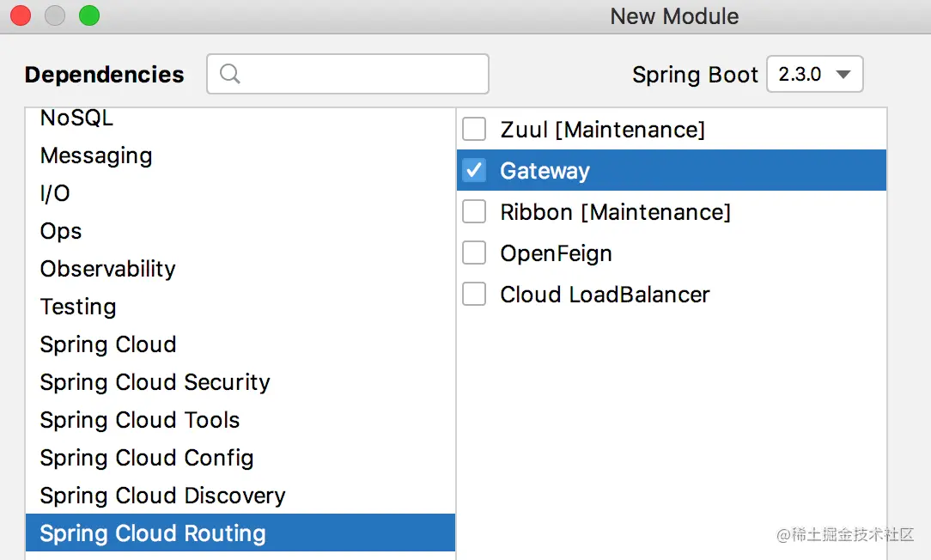Uncheck the Gateway dependency checkbox
The width and height of the screenshot is (931, 560).
(474, 171)
